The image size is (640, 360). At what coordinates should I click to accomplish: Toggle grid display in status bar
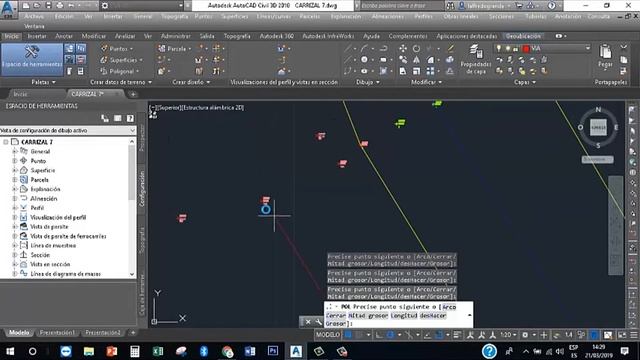348,335
